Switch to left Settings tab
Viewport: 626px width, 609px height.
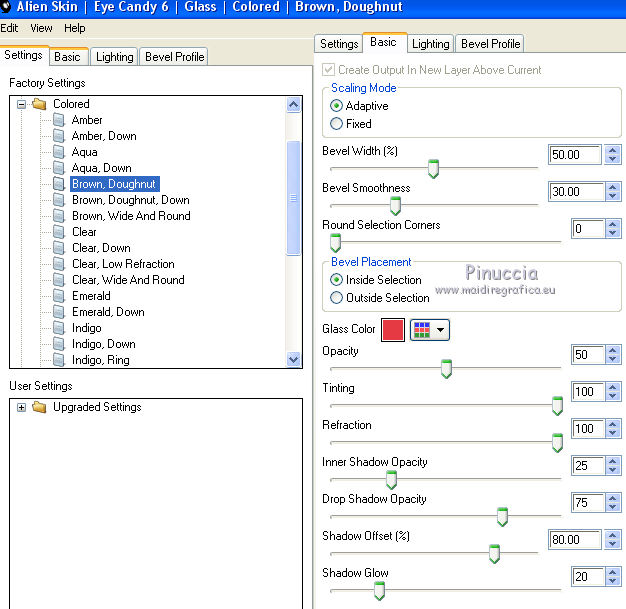click(x=24, y=55)
